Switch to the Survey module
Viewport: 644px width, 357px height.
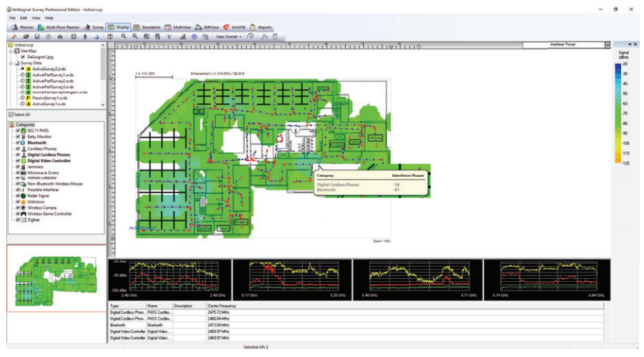click(93, 27)
